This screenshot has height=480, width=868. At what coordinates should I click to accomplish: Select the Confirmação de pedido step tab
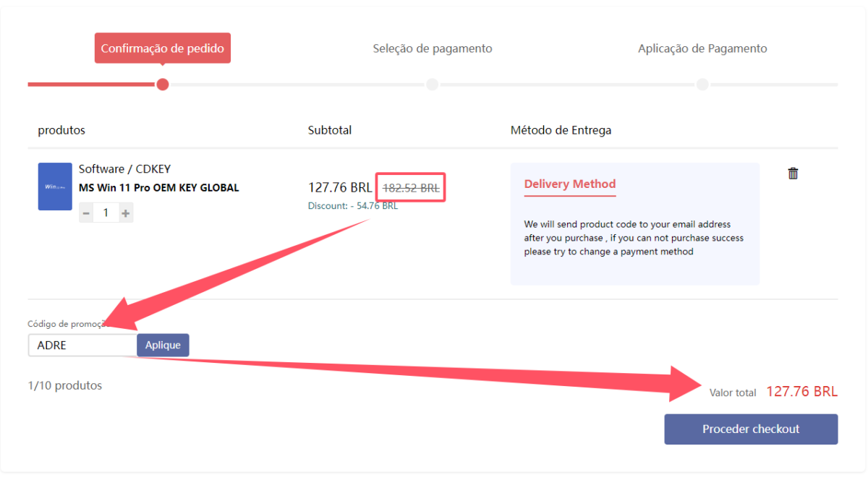point(162,48)
